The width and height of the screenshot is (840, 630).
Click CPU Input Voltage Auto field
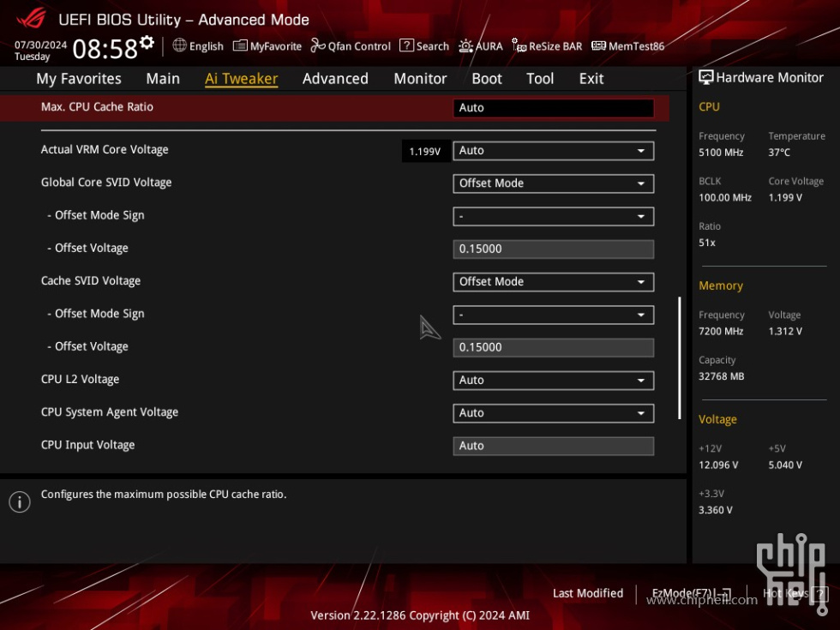pyautogui.click(x=554, y=446)
